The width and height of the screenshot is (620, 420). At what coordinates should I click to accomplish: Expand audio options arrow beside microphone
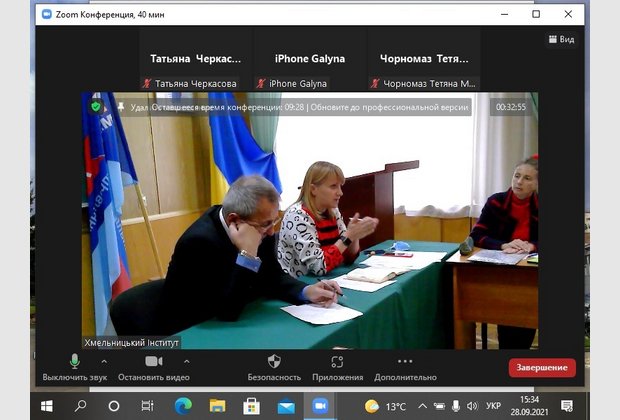tap(106, 361)
